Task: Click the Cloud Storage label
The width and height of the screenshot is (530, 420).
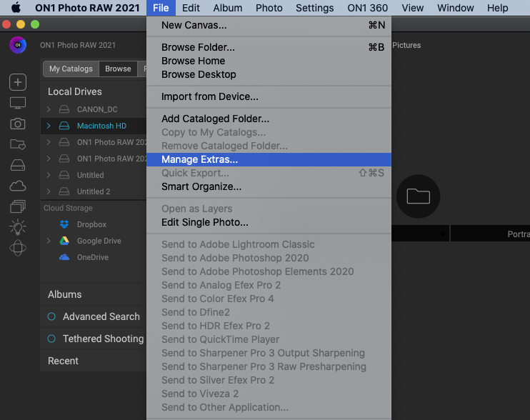Action: (68, 208)
